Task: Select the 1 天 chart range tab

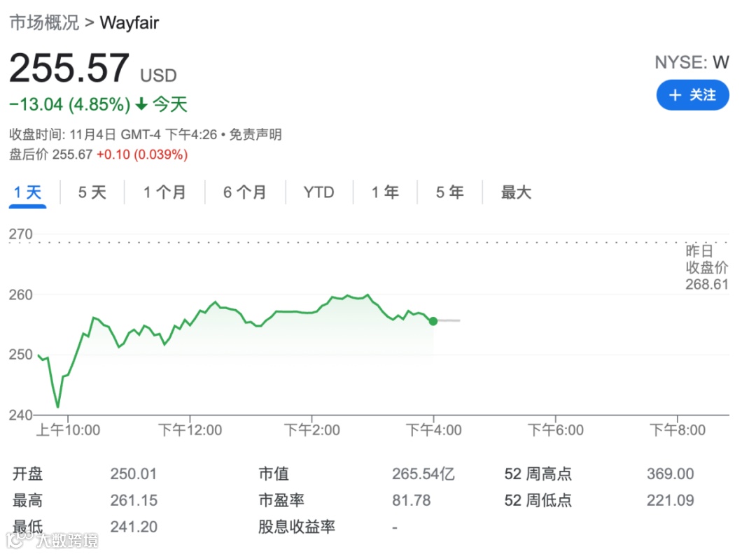Action: (27, 192)
